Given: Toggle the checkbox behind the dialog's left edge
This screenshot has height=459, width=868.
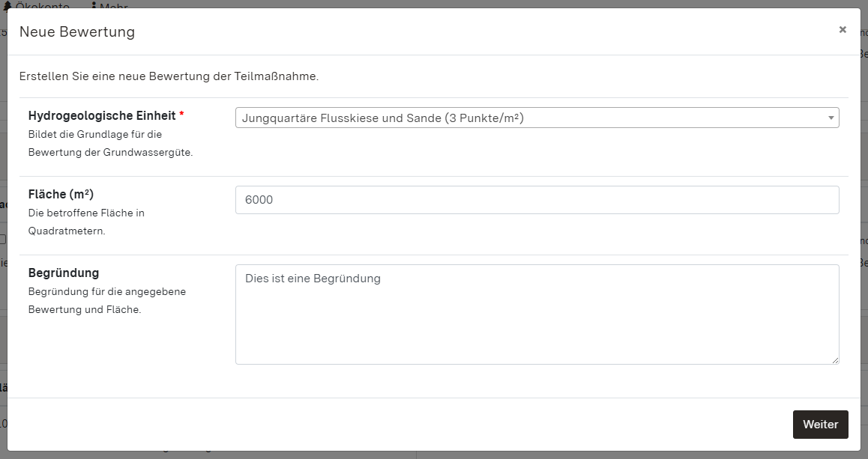Looking at the screenshot, I should pyautogui.click(x=3, y=240).
